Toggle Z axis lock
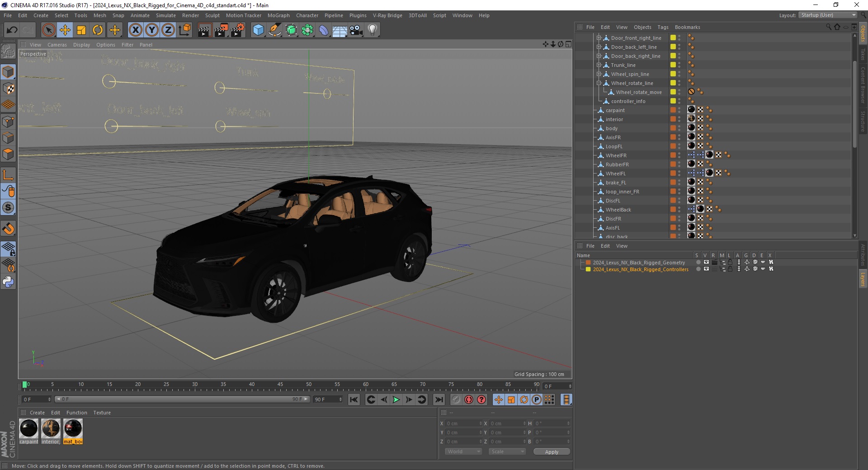Viewport: 868px width, 470px height. pos(168,30)
